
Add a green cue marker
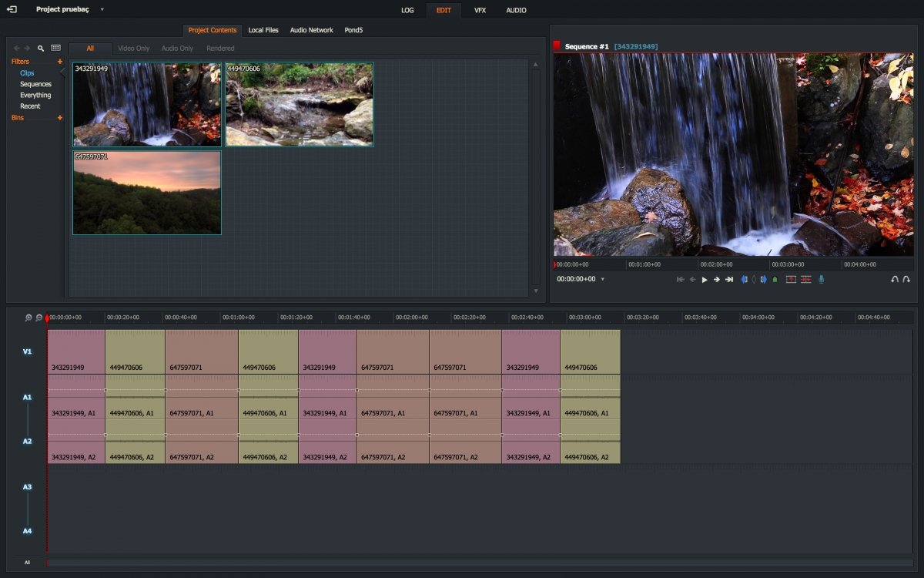(775, 280)
